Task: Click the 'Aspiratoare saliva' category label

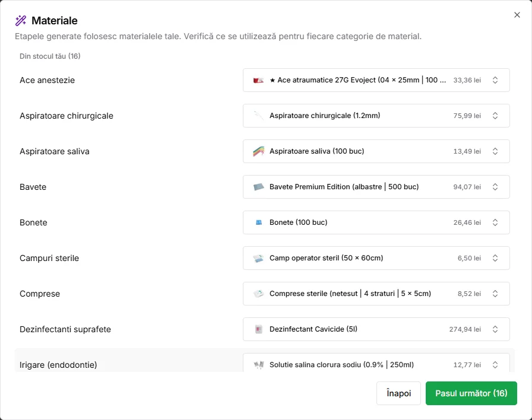Action: (55, 151)
